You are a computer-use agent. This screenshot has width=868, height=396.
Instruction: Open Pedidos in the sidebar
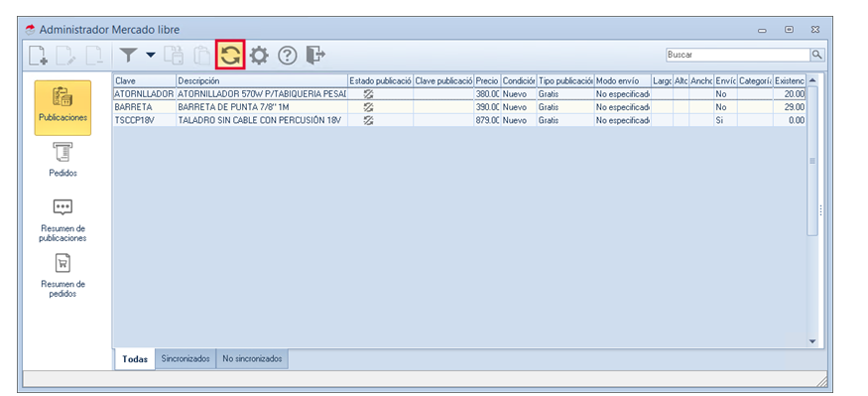62,160
